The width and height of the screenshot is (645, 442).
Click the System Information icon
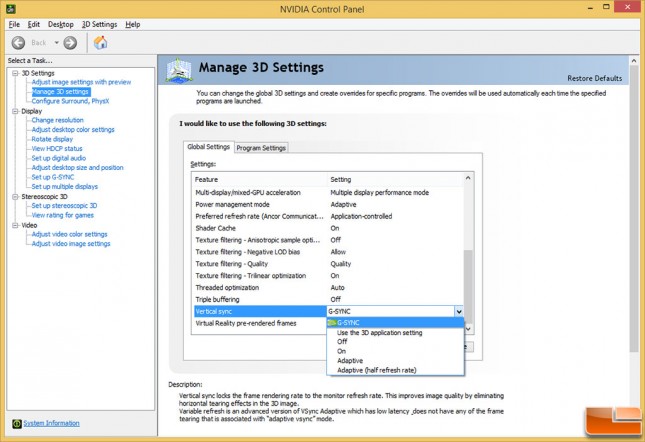coord(16,423)
